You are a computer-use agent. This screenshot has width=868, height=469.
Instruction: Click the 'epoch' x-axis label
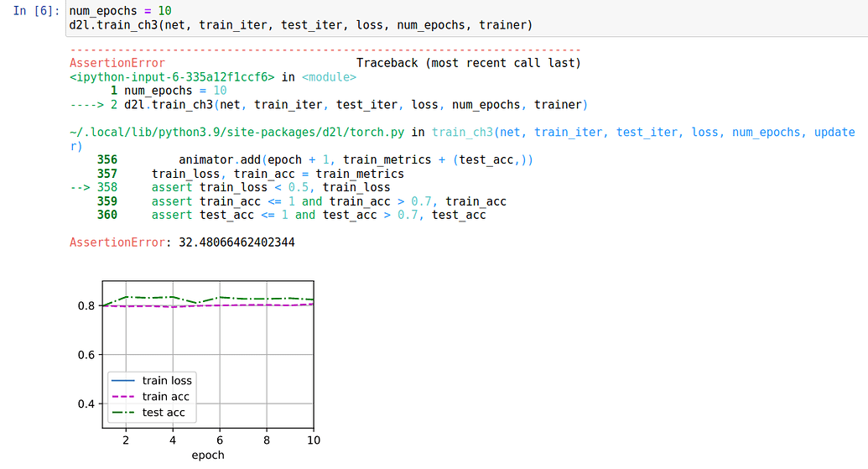coord(208,455)
